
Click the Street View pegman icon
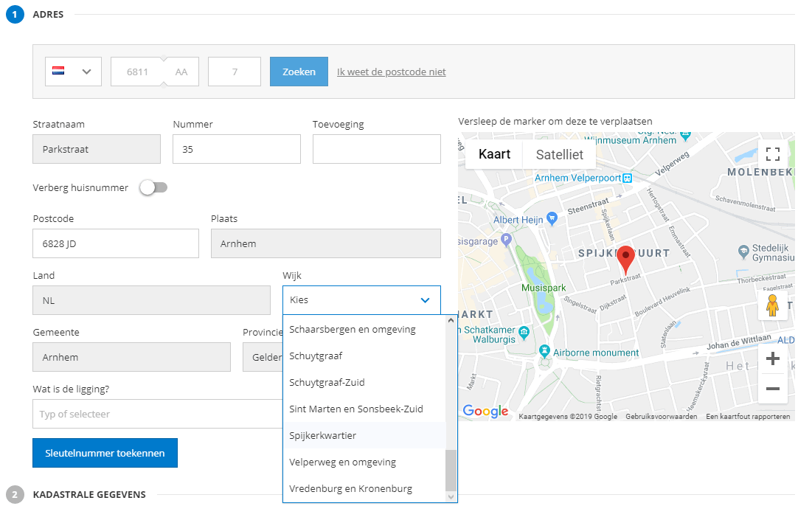point(773,305)
